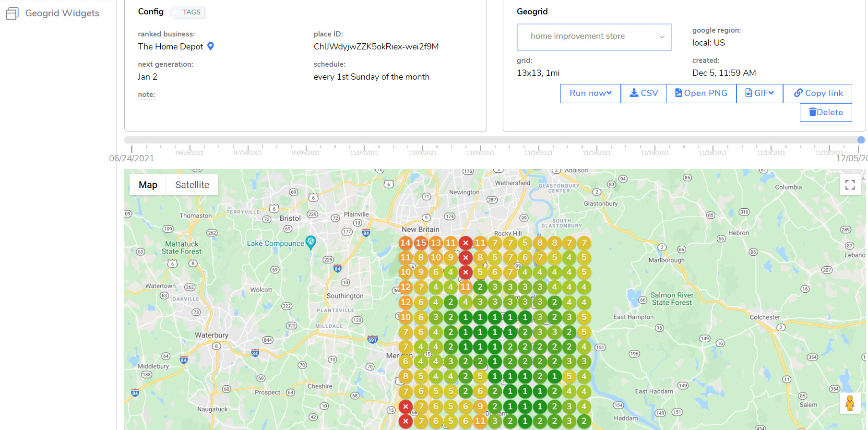This screenshot has height=430, width=868.
Task: Click the grid point ranked 13
Action: (436, 243)
